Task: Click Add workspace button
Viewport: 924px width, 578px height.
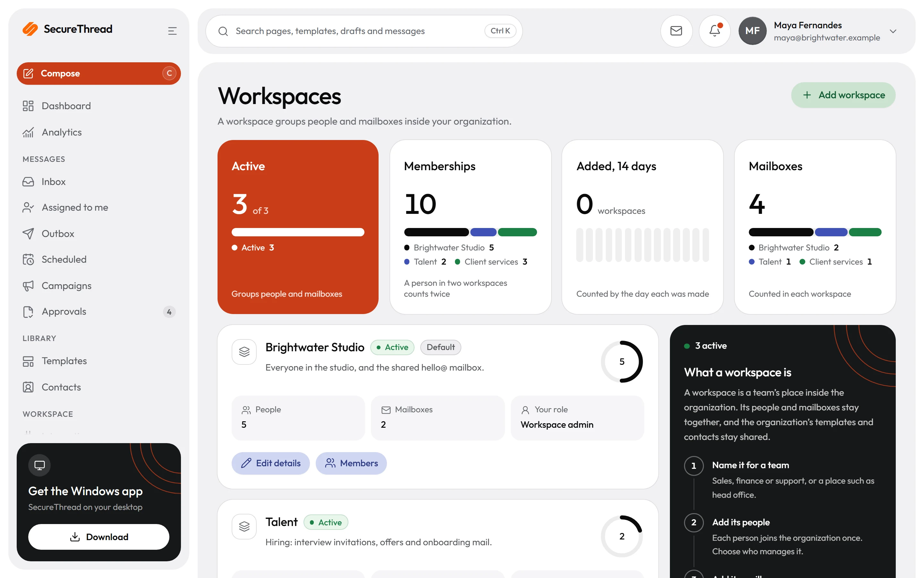Action: [x=843, y=95]
